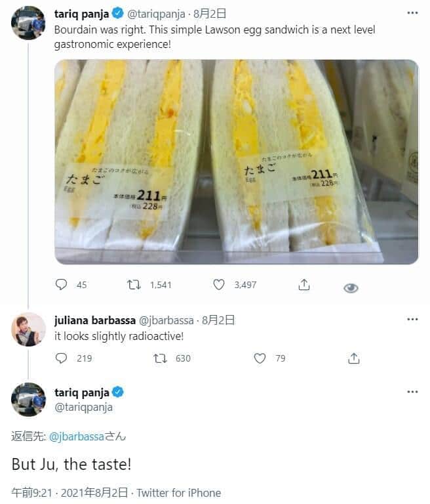430x504 pixels.
Task: Retweet juliana barbassa's reply
Action: [x=159, y=358]
